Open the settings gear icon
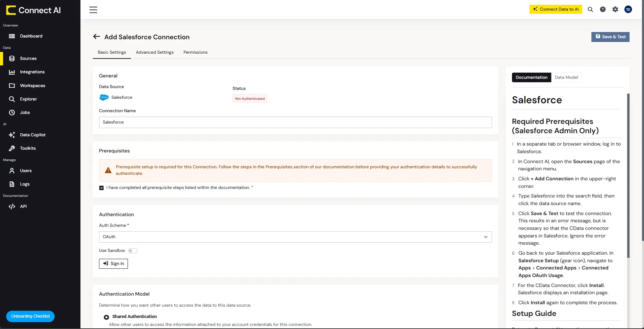Screen dimensions: 644x329 [x=615, y=10]
